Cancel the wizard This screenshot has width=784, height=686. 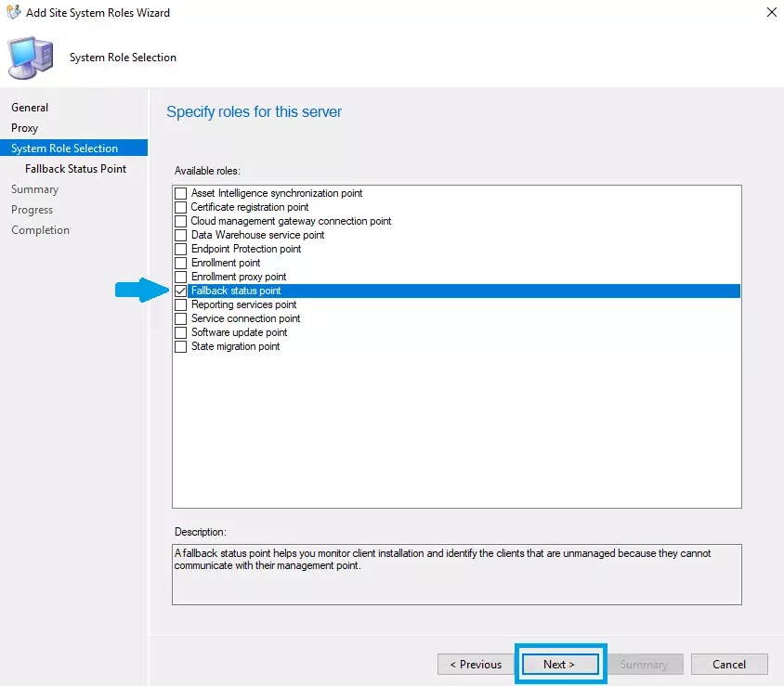(x=729, y=665)
